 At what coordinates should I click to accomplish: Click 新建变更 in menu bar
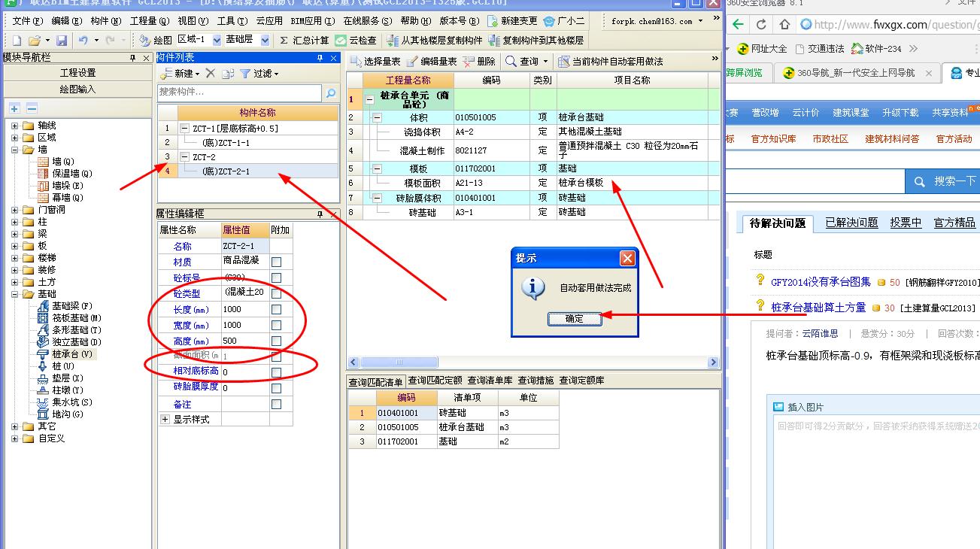pyautogui.click(x=513, y=21)
